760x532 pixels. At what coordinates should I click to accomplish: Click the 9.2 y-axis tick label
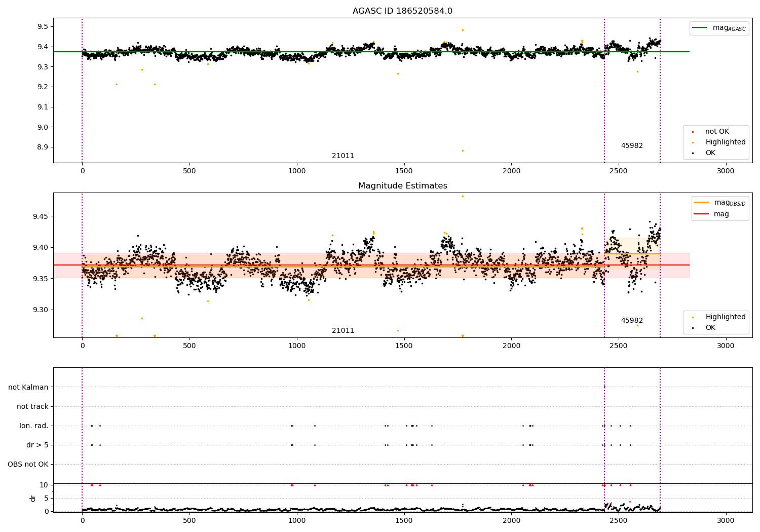43,87
